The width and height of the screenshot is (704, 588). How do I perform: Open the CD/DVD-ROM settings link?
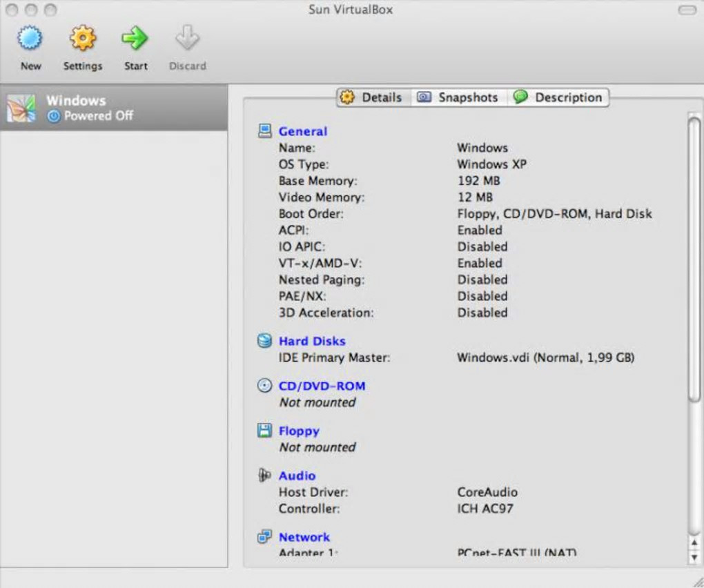coord(322,386)
